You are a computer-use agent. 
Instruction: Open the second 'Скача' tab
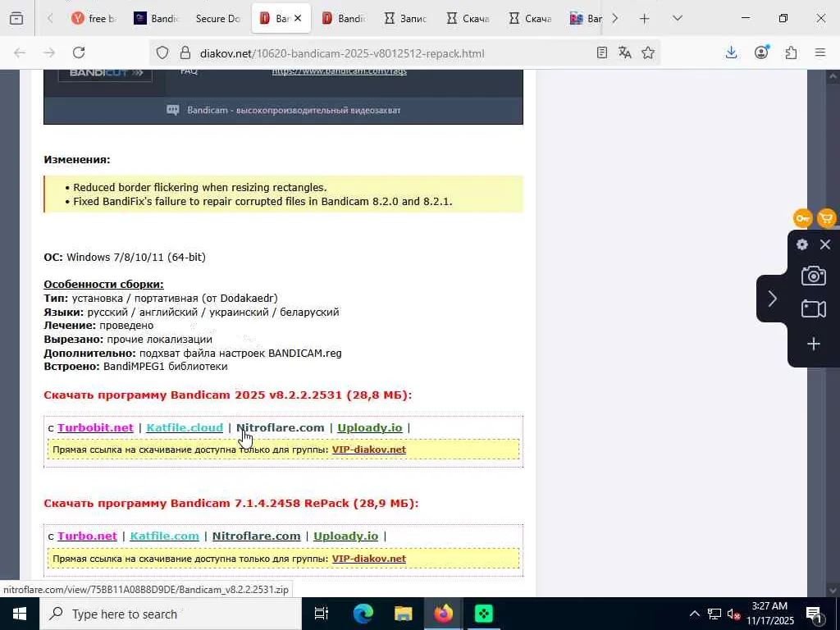pyautogui.click(x=529, y=18)
